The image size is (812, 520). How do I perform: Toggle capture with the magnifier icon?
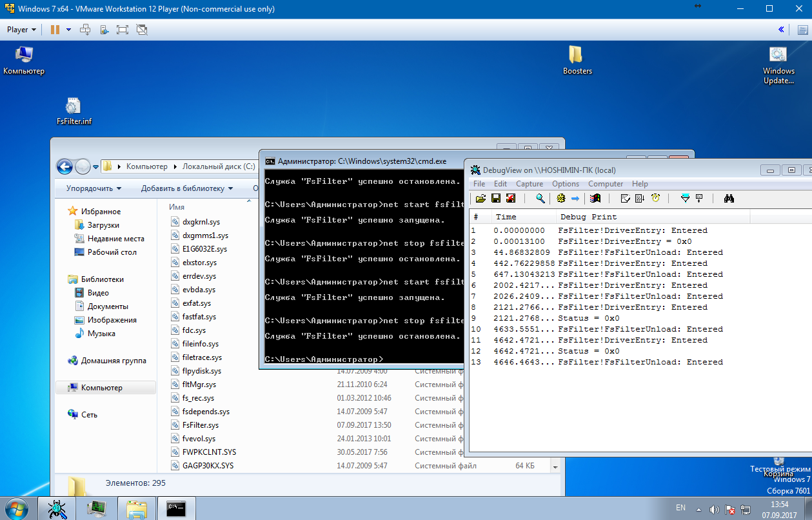(540, 199)
